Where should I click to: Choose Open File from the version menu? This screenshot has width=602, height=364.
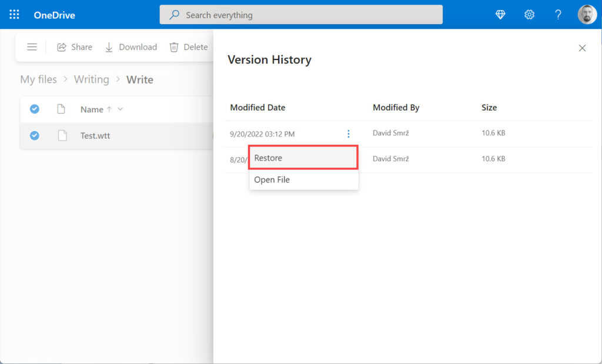point(303,179)
